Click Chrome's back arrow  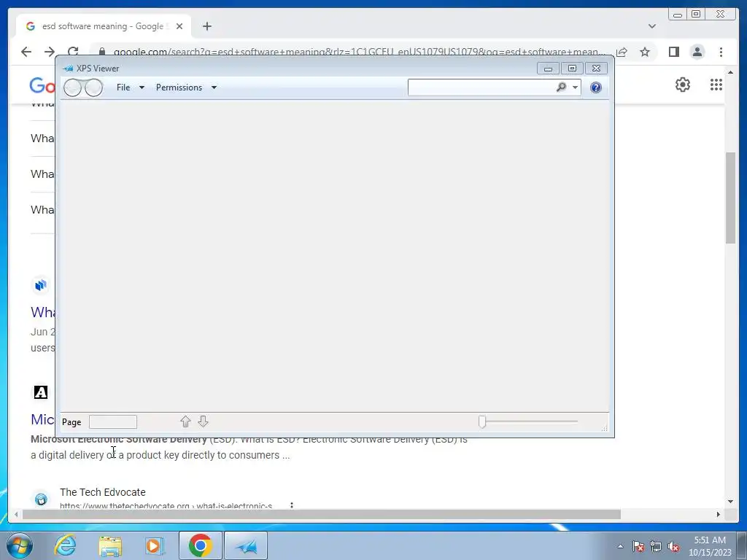(x=26, y=52)
